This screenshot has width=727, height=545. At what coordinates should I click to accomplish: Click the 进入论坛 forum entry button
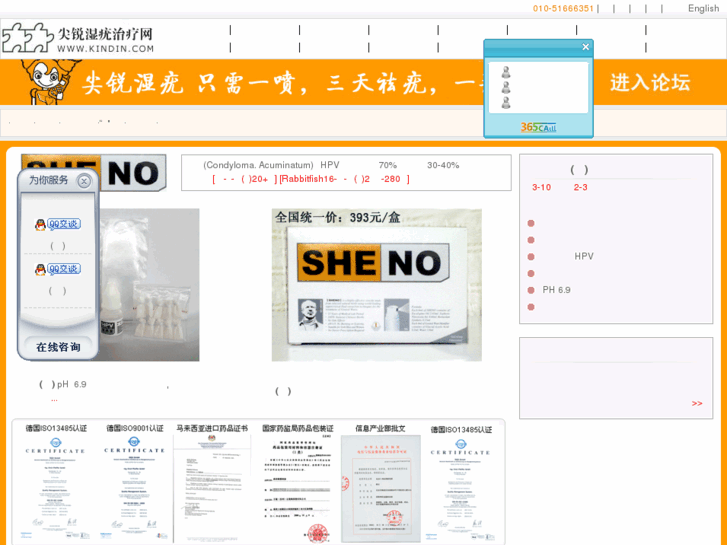[x=650, y=83]
